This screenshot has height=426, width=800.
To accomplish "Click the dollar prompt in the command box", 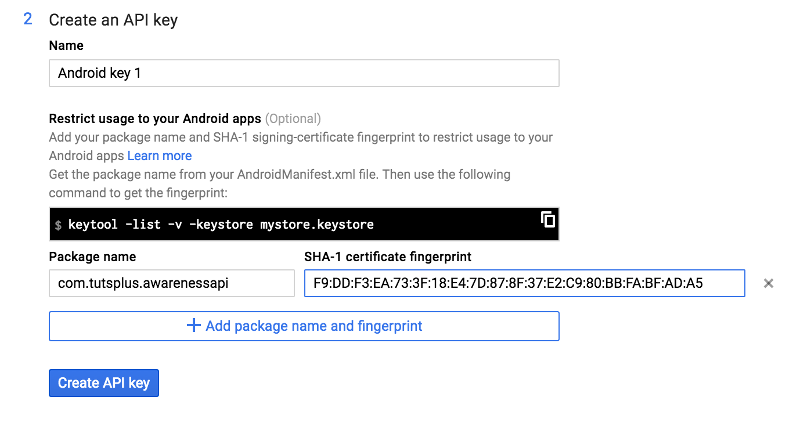I will [58, 225].
